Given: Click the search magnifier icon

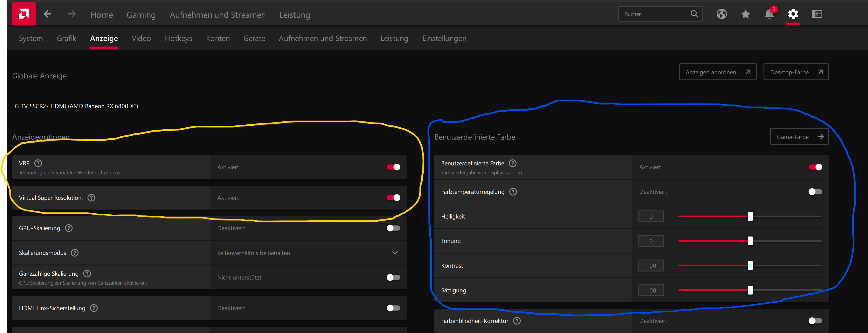Looking at the screenshot, I should click(694, 14).
